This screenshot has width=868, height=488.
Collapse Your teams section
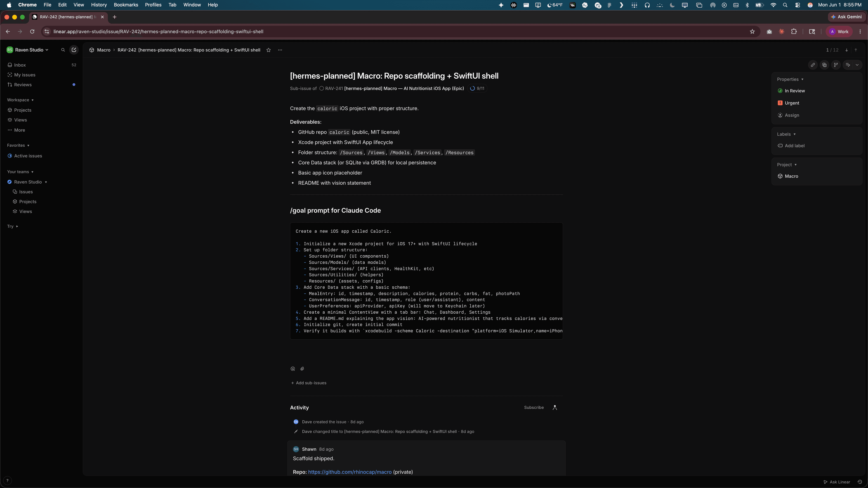click(20, 172)
